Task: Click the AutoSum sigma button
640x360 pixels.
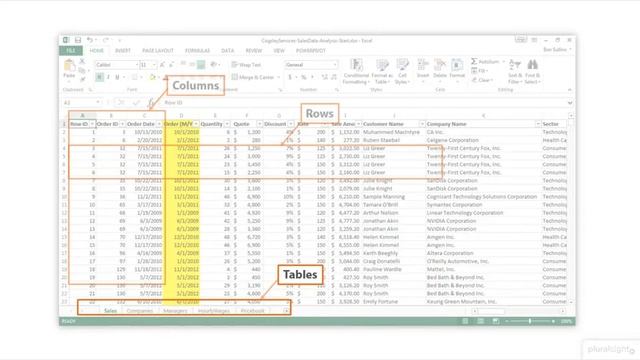Action: click(x=485, y=62)
